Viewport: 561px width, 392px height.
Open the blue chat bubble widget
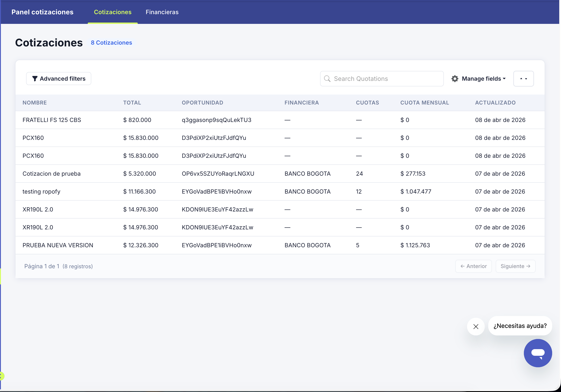538,353
